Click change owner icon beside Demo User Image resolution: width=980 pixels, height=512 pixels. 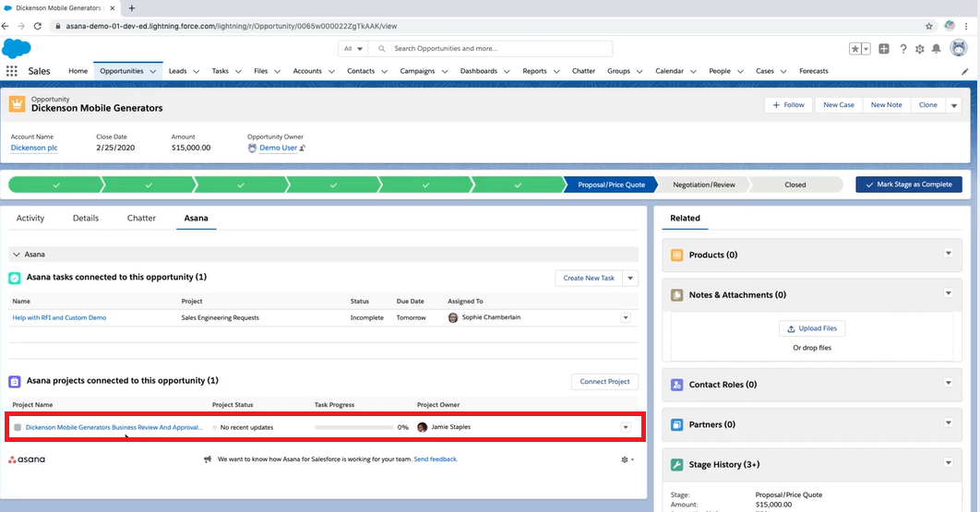pyautogui.click(x=303, y=149)
